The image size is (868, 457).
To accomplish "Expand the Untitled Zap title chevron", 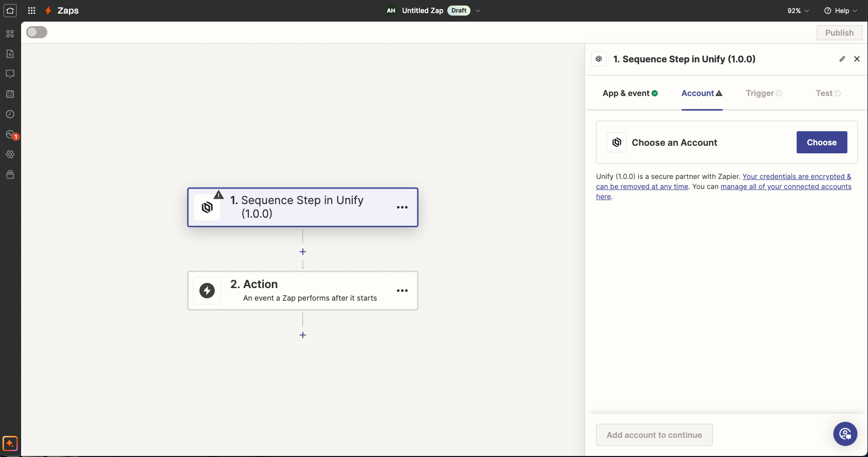I will pyautogui.click(x=477, y=11).
